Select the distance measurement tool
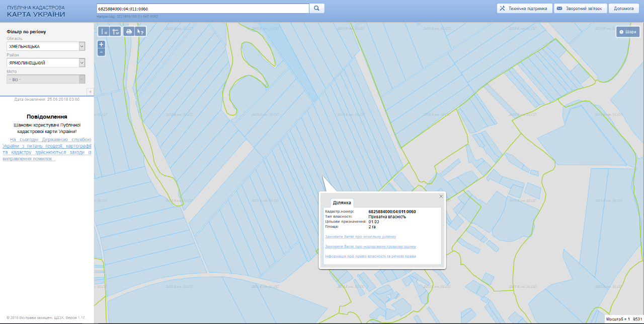Viewport: 644px width, 324px height. pos(104,32)
